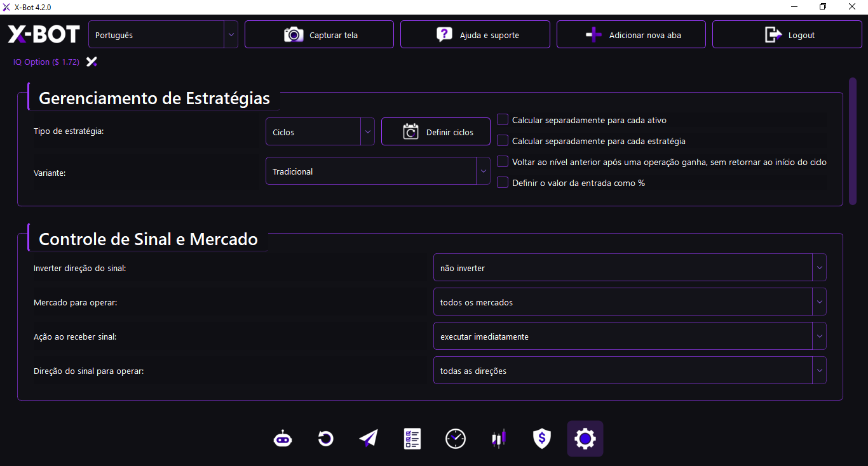Open the Tipo de estratégia Ciclos dropdown
The width and height of the screenshot is (868, 466).
[x=320, y=132]
